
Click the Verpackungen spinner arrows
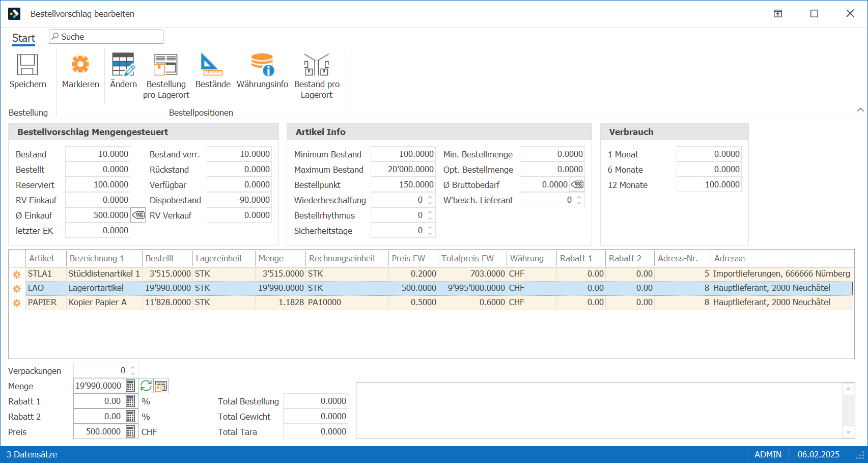[133, 370]
